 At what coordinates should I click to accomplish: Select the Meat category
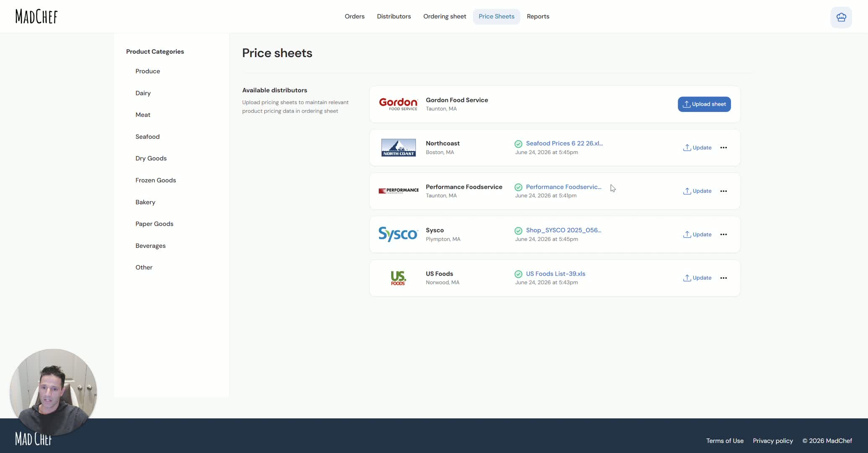[x=143, y=115]
